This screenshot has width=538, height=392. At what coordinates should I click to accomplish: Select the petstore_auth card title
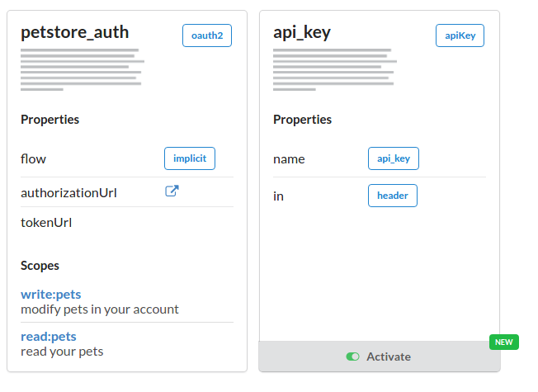[75, 32]
